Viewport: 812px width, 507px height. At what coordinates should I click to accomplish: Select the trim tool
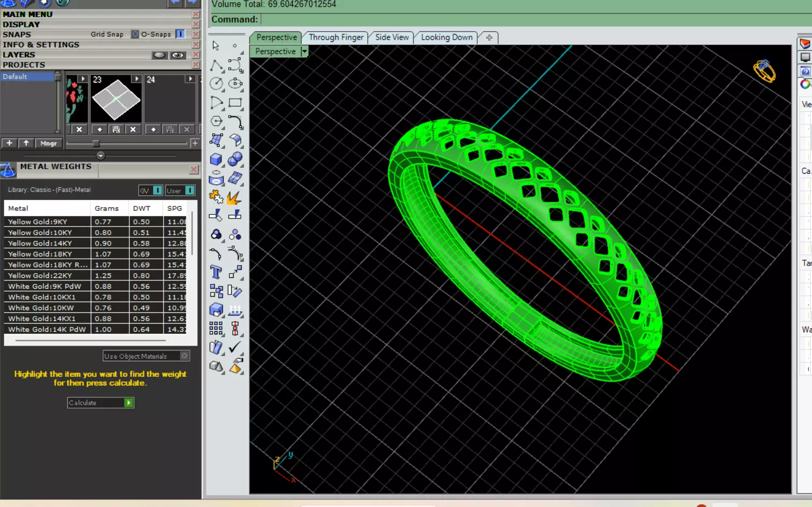click(x=216, y=216)
